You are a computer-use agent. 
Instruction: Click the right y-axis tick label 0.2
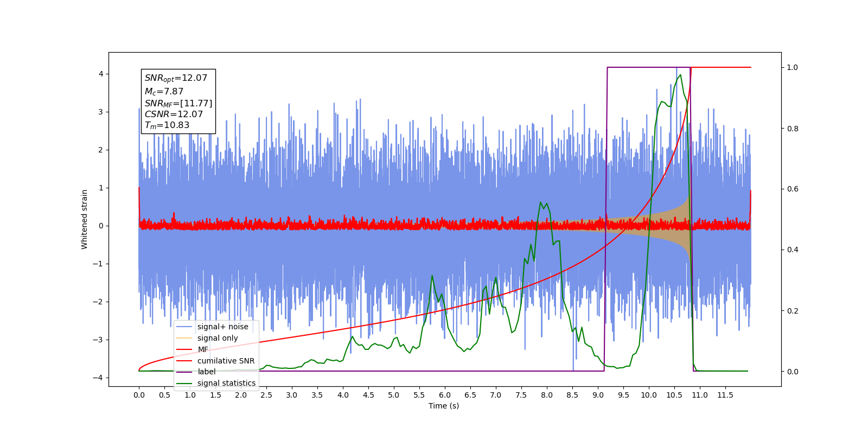(793, 311)
